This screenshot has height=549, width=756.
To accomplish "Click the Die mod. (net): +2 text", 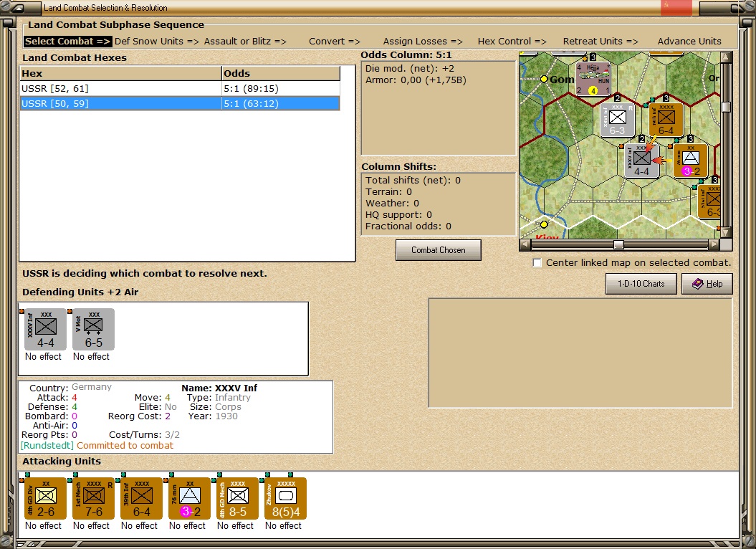I will pyautogui.click(x=409, y=69).
